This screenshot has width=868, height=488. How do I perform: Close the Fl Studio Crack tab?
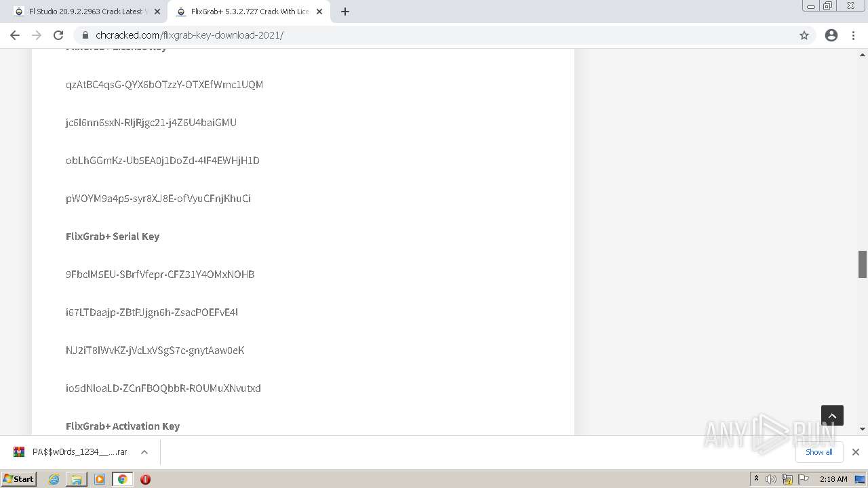click(x=157, y=12)
